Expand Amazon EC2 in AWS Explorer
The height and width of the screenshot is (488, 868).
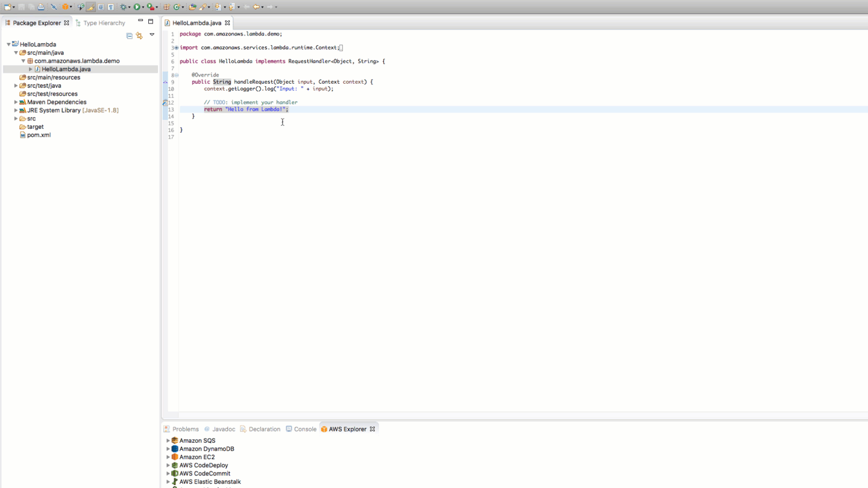pyautogui.click(x=168, y=457)
